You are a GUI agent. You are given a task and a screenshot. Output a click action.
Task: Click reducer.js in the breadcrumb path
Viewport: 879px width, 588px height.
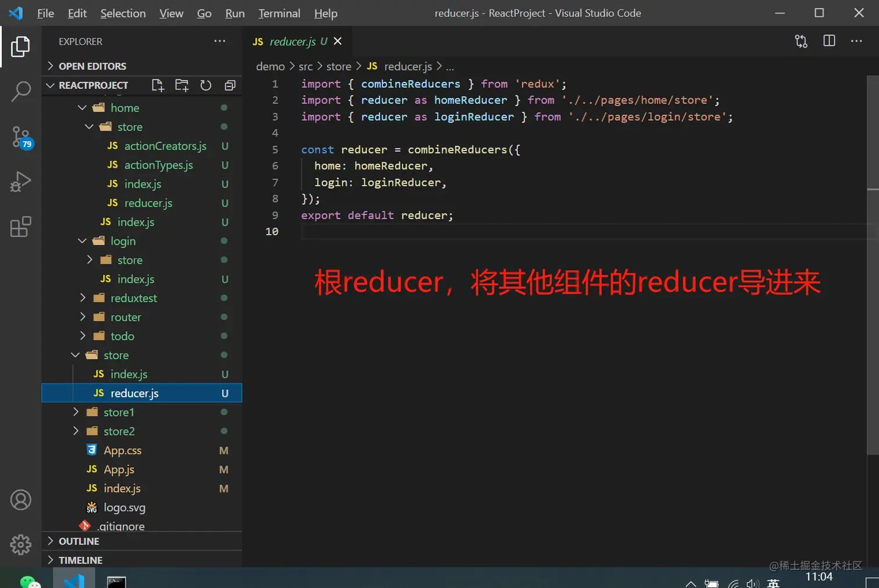coord(408,67)
